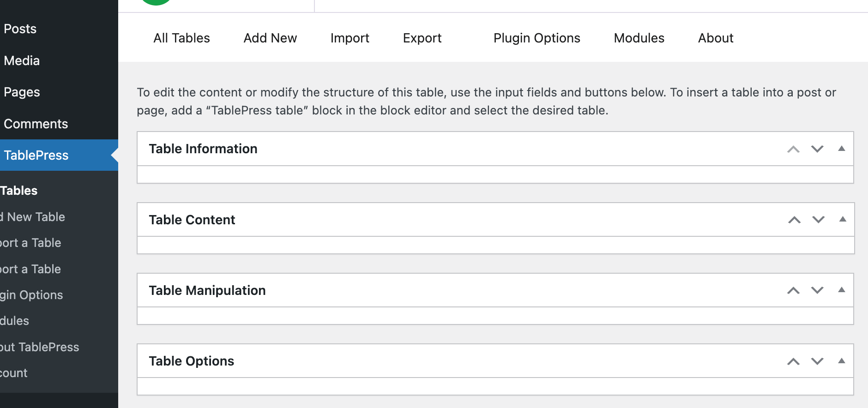
Task: Move Table Content panel up
Action: (794, 220)
